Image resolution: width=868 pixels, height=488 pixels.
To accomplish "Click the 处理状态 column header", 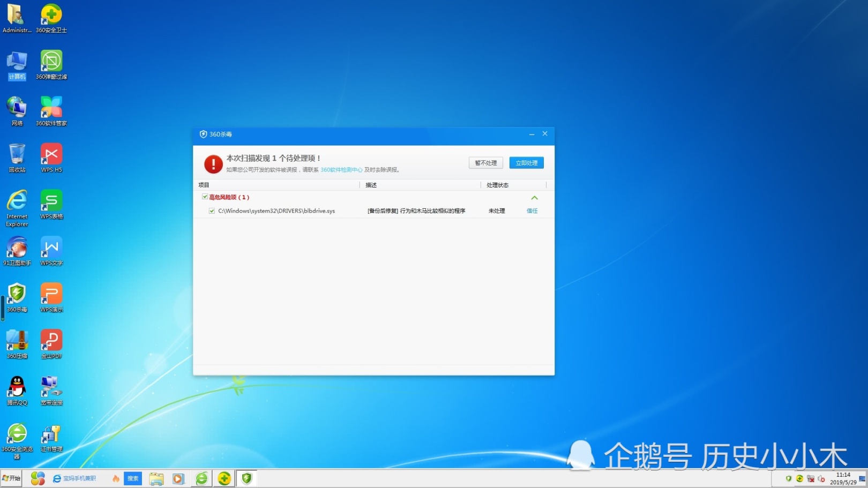I will pos(497,185).
